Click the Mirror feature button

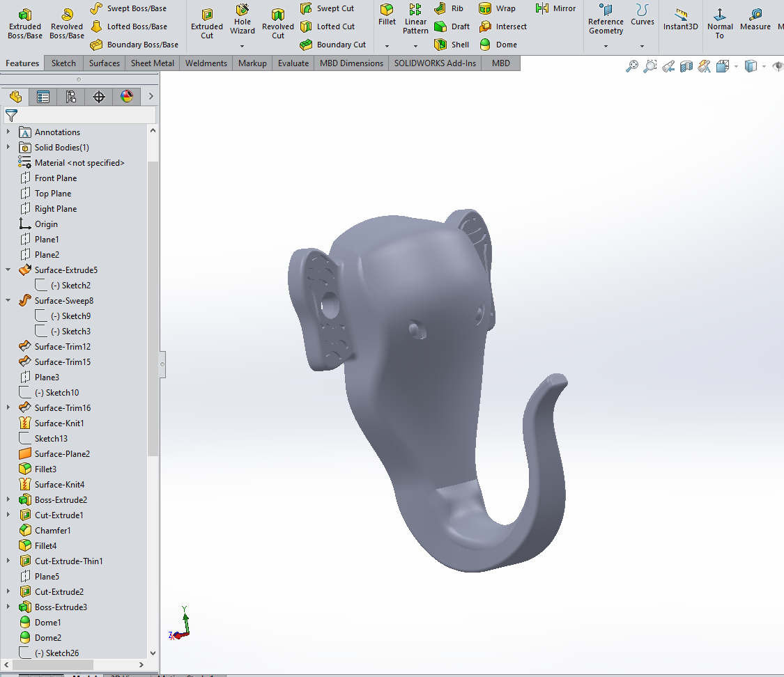[x=555, y=8]
